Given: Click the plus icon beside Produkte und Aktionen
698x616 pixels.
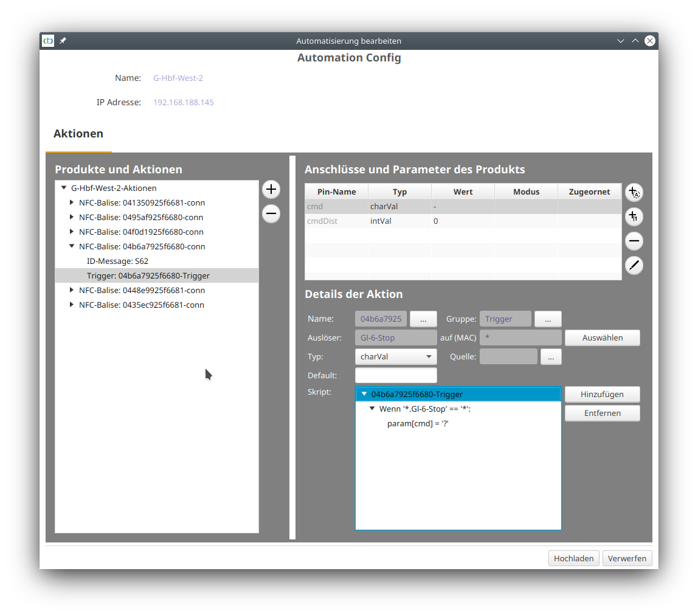Looking at the screenshot, I should click(x=271, y=189).
